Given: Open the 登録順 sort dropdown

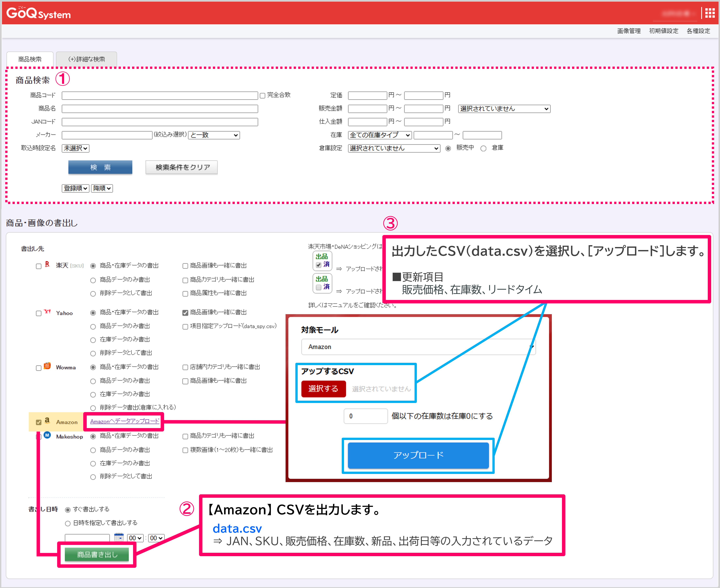Looking at the screenshot, I should coord(76,188).
